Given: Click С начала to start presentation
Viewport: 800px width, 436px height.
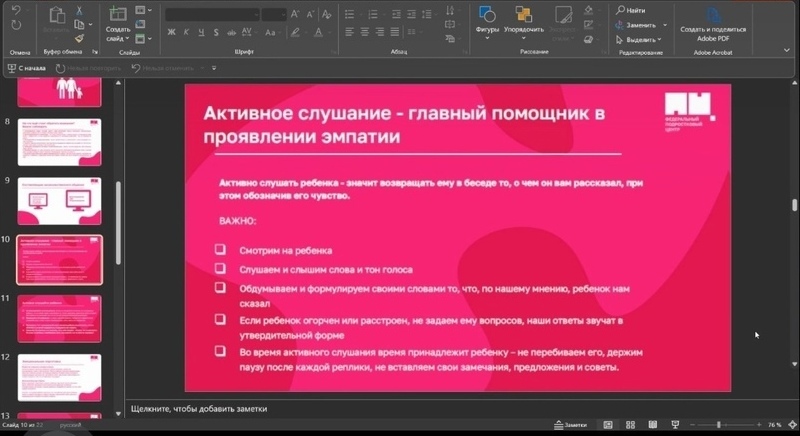Looking at the screenshot, I should (x=27, y=68).
